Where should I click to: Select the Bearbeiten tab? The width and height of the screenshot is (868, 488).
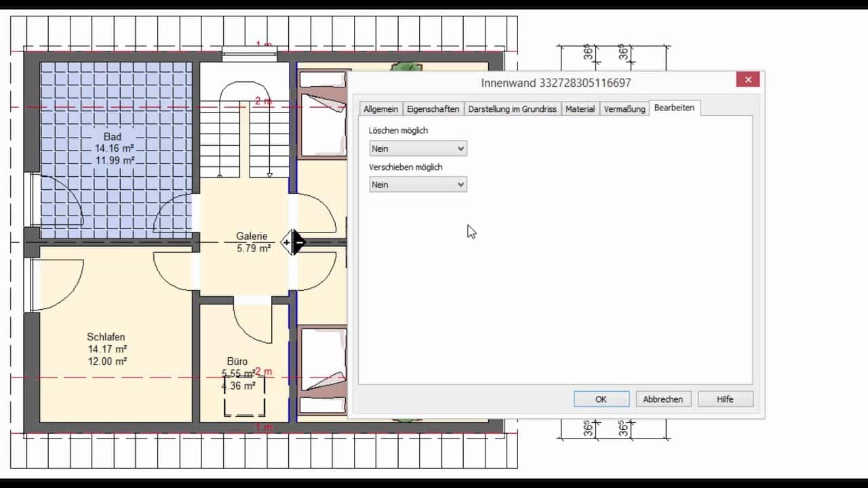point(674,108)
